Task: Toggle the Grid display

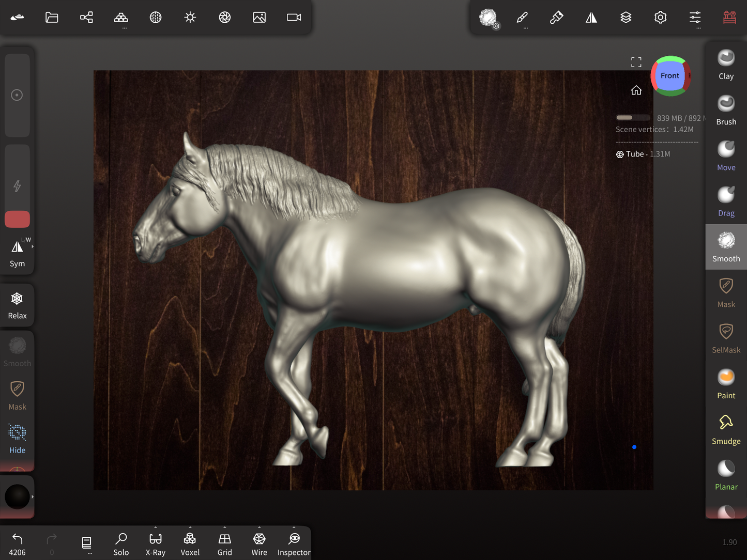Action: tap(224, 544)
